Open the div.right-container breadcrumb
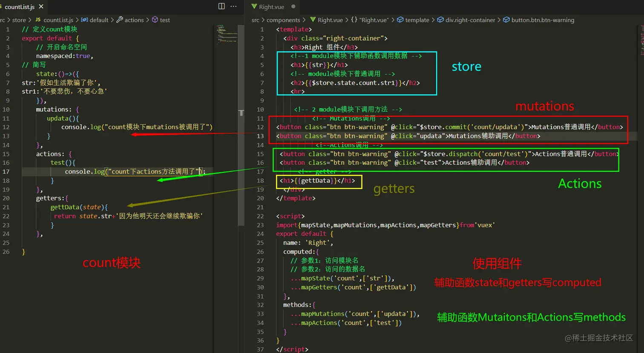 pyautogui.click(x=470, y=20)
